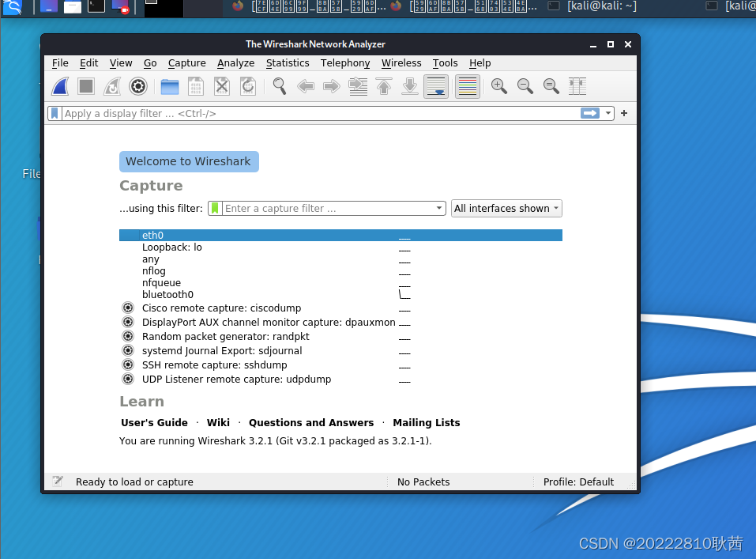Open the File menu
Image resolution: width=756 pixels, height=559 pixels.
pos(60,63)
